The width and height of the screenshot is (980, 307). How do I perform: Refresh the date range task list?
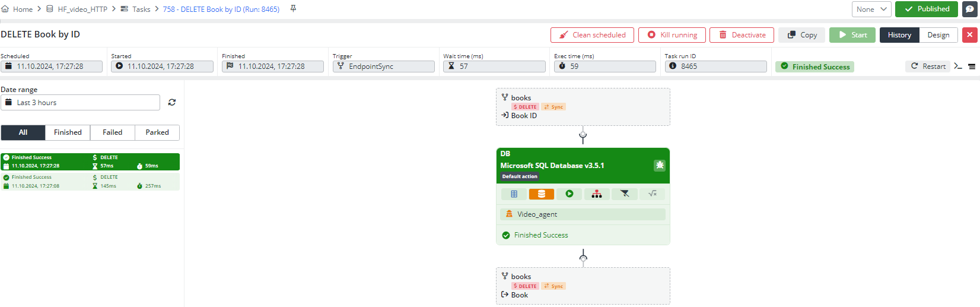tap(172, 103)
